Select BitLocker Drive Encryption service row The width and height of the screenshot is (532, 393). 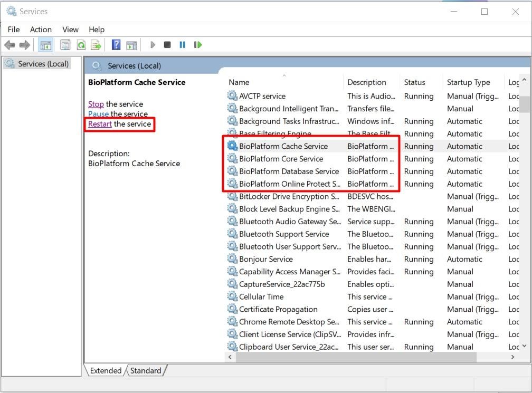[372, 196]
